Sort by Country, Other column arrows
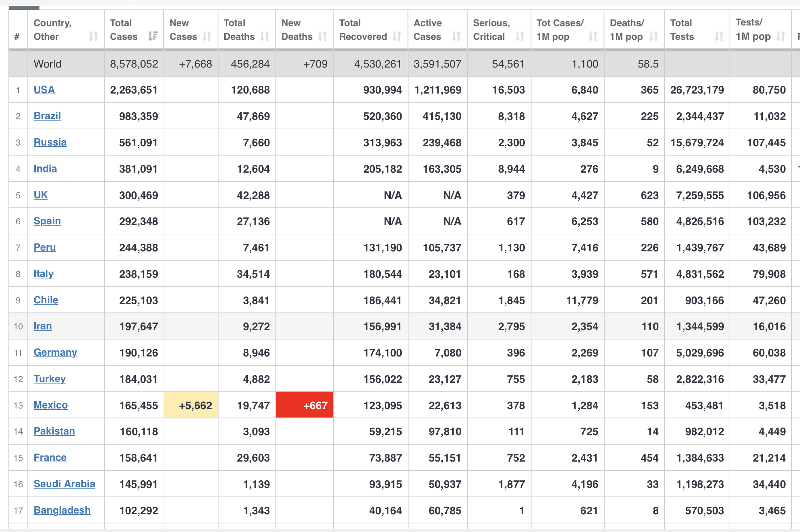The width and height of the screenshot is (800, 532). point(94,36)
